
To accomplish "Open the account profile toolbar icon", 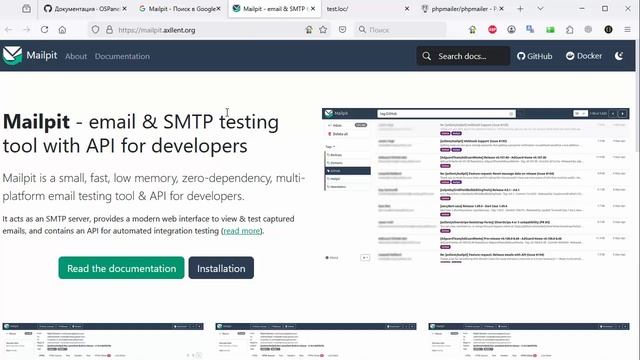I will [511, 29].
